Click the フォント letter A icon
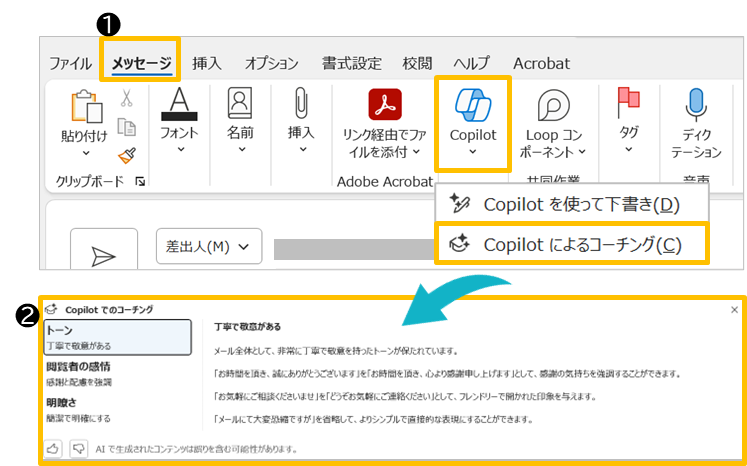The width and height of the screenshot is (747, 466). (180, 104)
